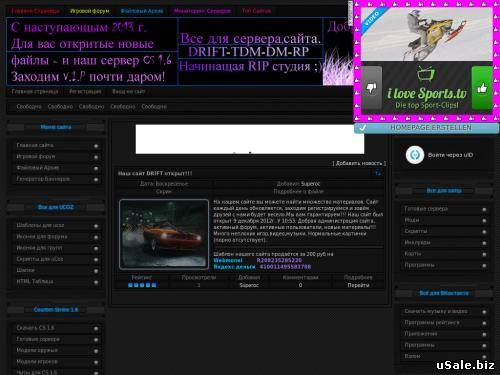The width and height of the screenshot is (500, 375).
Task: Open Готовые сервера in Counter-Strike 1.6 block
Action: pyautogui.click(x=38, y=339)
